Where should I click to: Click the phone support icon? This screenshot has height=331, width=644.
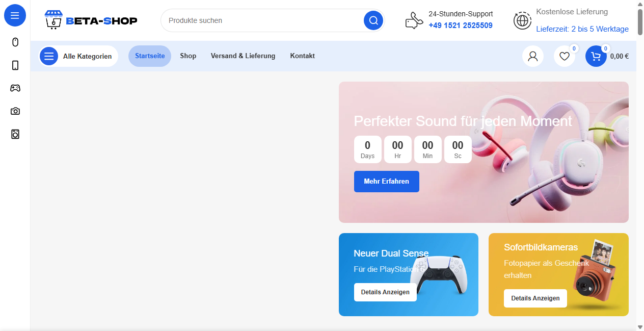[x=414, y=20]
